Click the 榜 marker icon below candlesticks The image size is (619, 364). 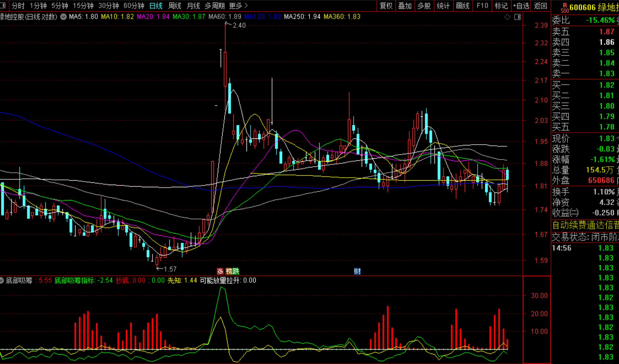[x=229, y=271]
